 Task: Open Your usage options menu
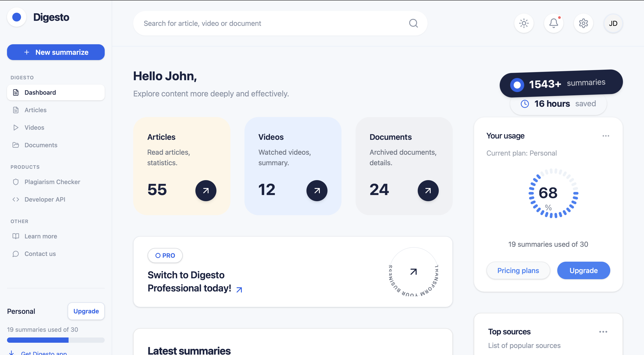pos(606,136)
